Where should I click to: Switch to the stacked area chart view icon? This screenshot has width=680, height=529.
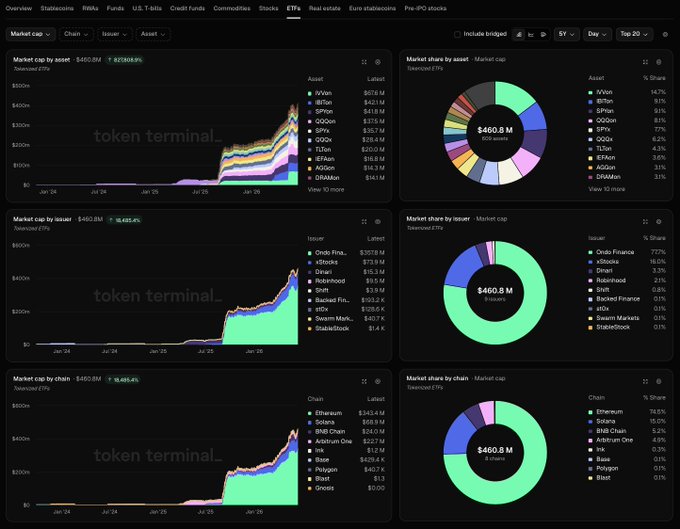(519, 34)
